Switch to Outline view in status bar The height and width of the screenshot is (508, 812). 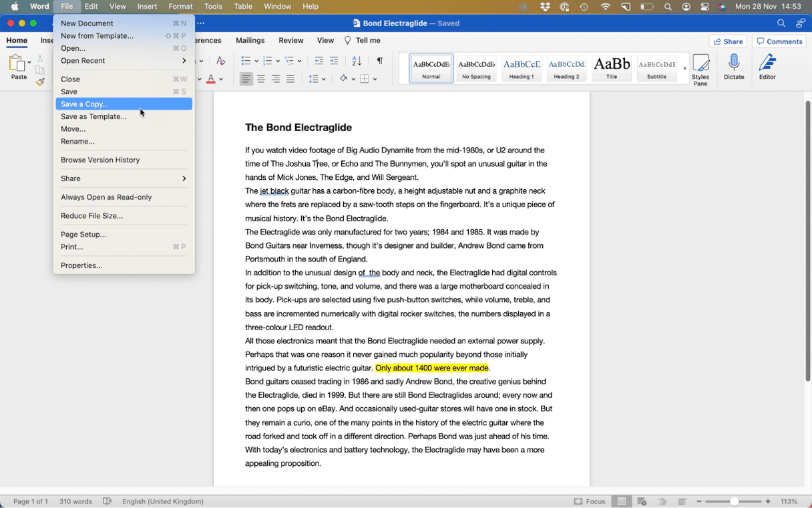pyautogui.click(x=662, y=501)
